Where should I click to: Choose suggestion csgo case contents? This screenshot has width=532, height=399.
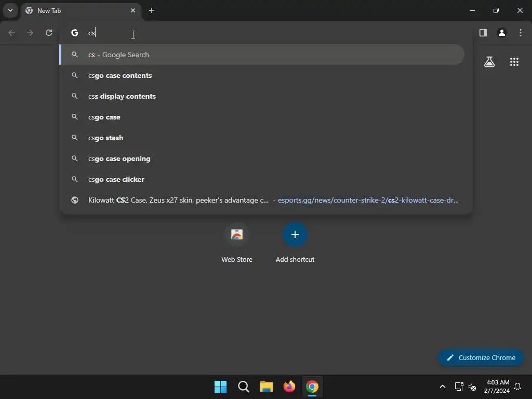[262, 76]
